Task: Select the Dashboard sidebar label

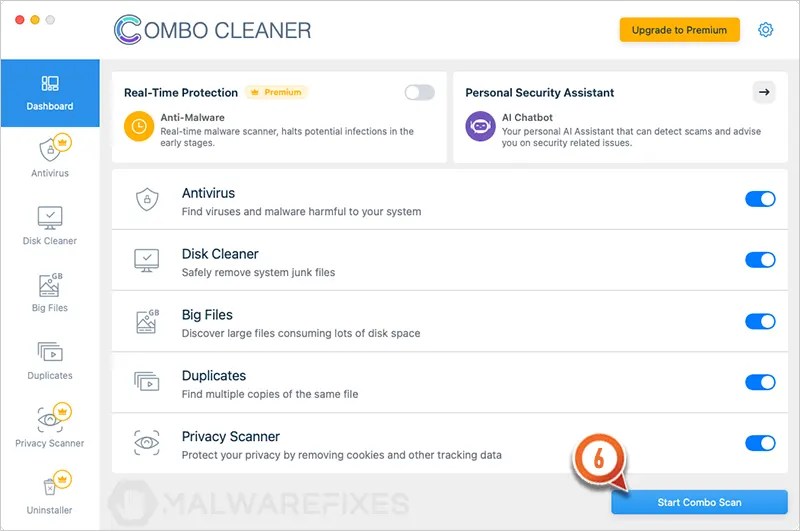Action: click(x=50, y=106)
